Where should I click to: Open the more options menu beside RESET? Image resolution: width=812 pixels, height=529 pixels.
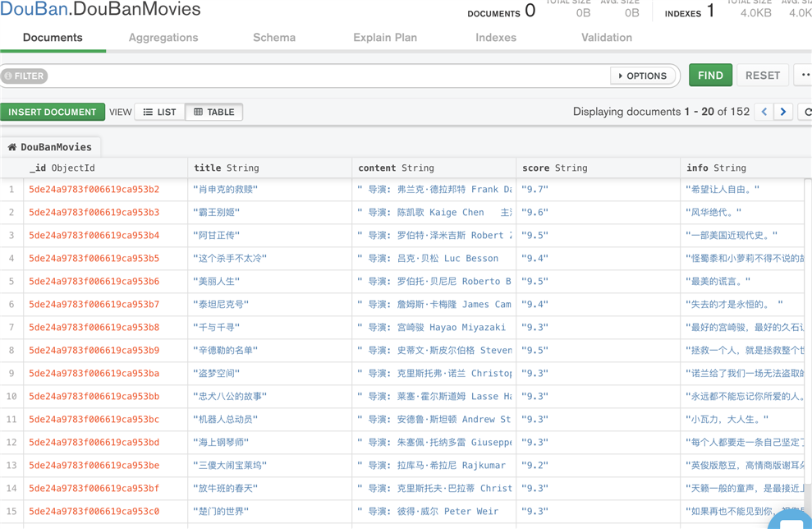(805, 75)
